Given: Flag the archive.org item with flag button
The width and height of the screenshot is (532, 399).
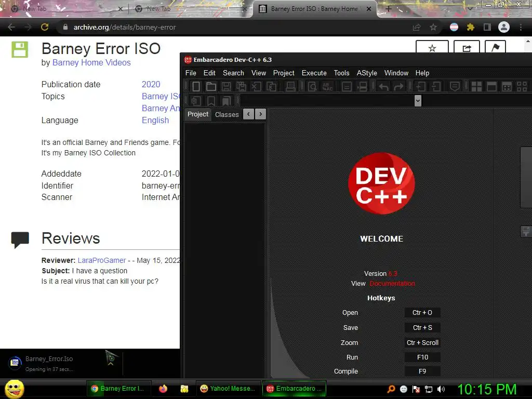Looking at the screenshot, I should click(495, 47).
